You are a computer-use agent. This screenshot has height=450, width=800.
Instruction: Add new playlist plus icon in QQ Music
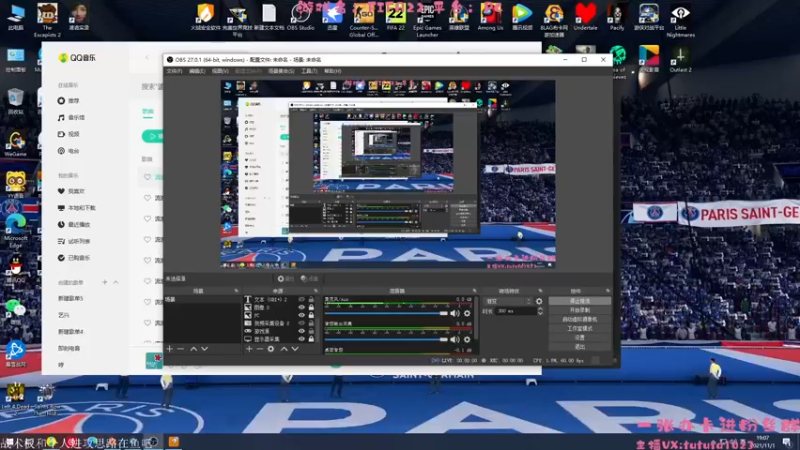(x=105, y=282)
